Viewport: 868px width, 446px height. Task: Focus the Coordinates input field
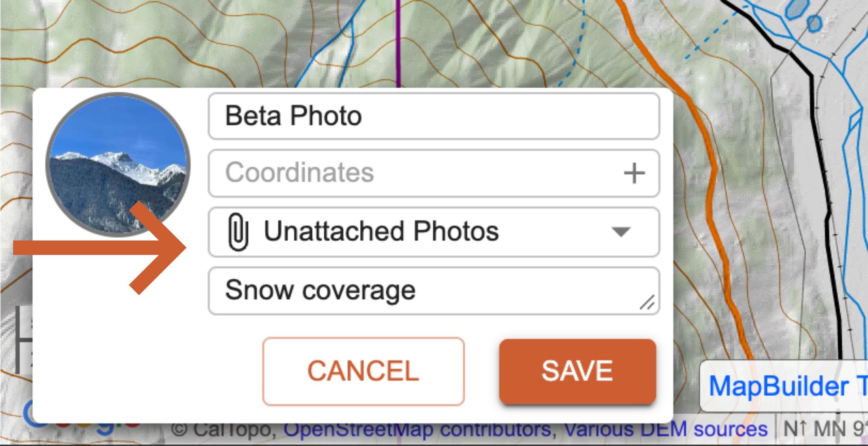pos(419,173)
